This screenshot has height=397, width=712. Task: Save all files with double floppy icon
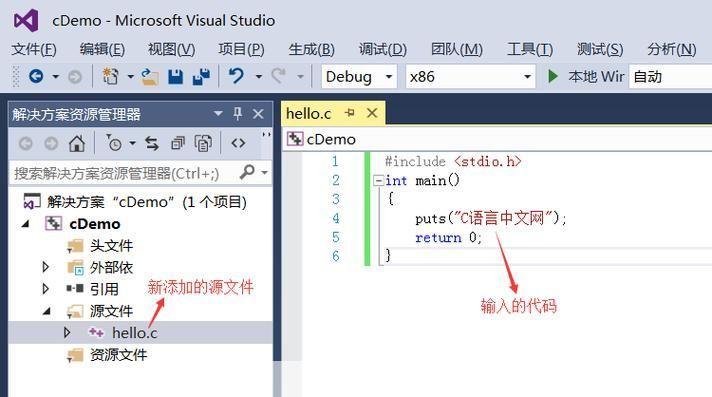pyautogui.click(x=201, y=77)
